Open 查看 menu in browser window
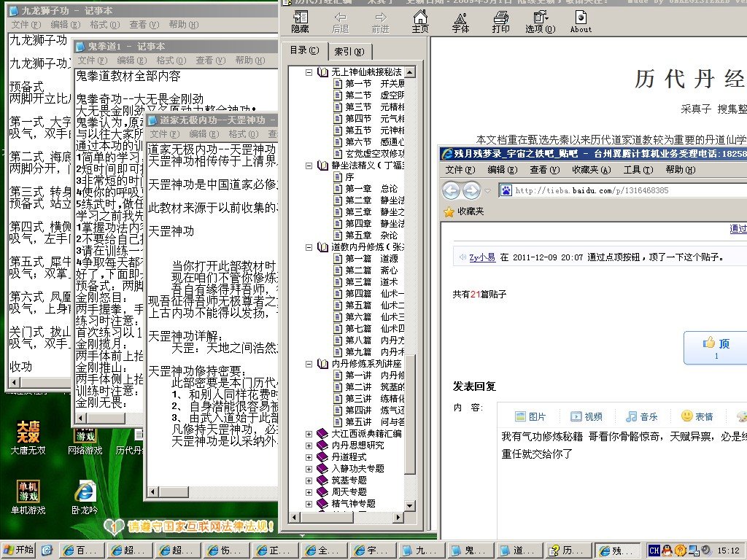Screen dimensions: 747x560 [x=544, y=169]
